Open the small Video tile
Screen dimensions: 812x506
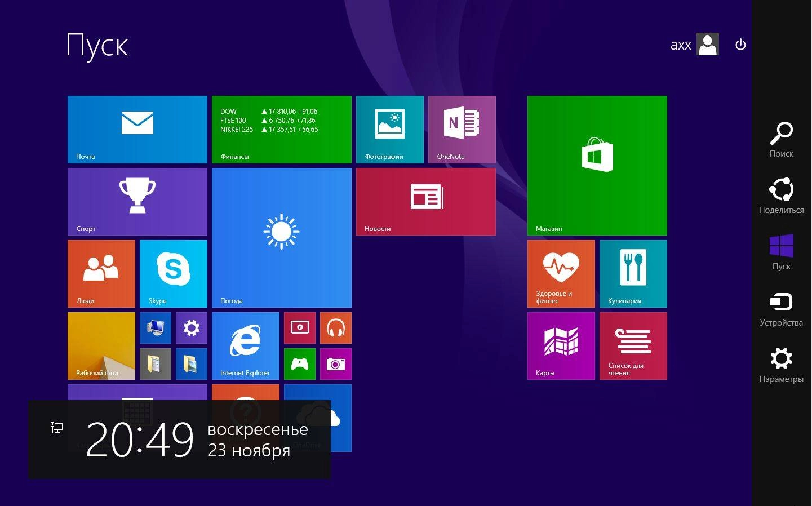[300, 328]
